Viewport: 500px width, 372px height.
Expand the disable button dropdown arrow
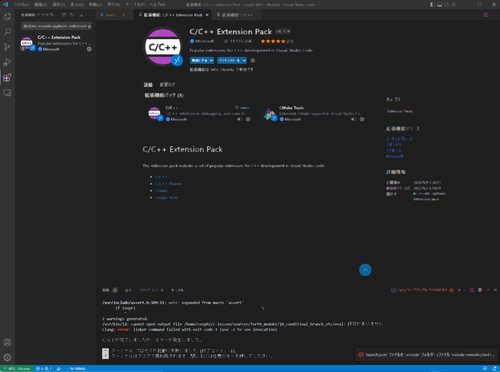211,60
